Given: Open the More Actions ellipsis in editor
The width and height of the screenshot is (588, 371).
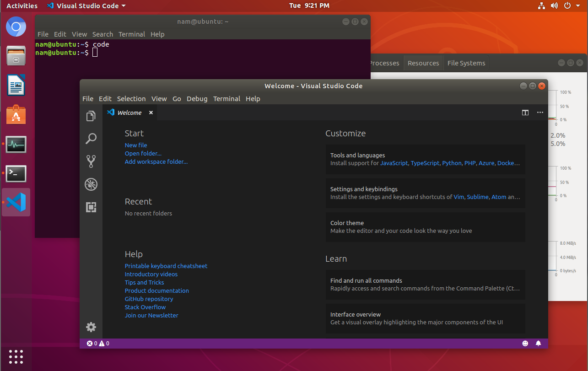Looking at the screenshot, I should coord(540,113).
